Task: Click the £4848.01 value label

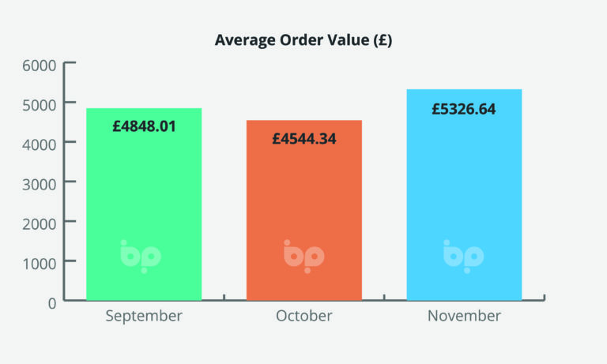Action: pos(144,126)
